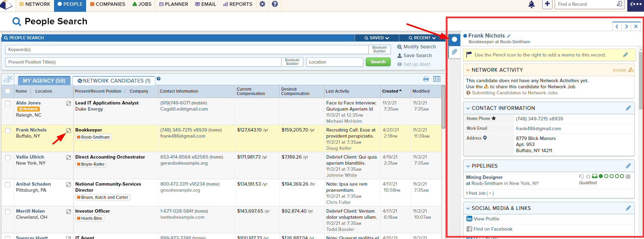Check the Vallie Ullrich row checkbox
Viewport: 644px width, 239px height.
[8, 158]
